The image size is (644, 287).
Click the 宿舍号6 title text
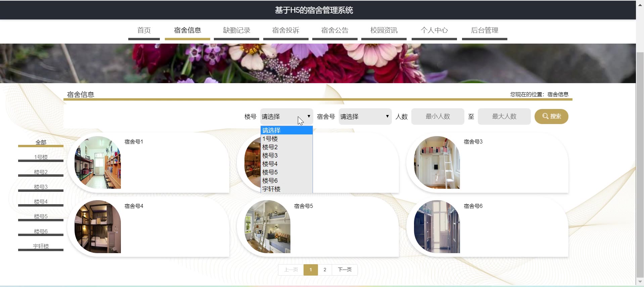tap(473, 206)
